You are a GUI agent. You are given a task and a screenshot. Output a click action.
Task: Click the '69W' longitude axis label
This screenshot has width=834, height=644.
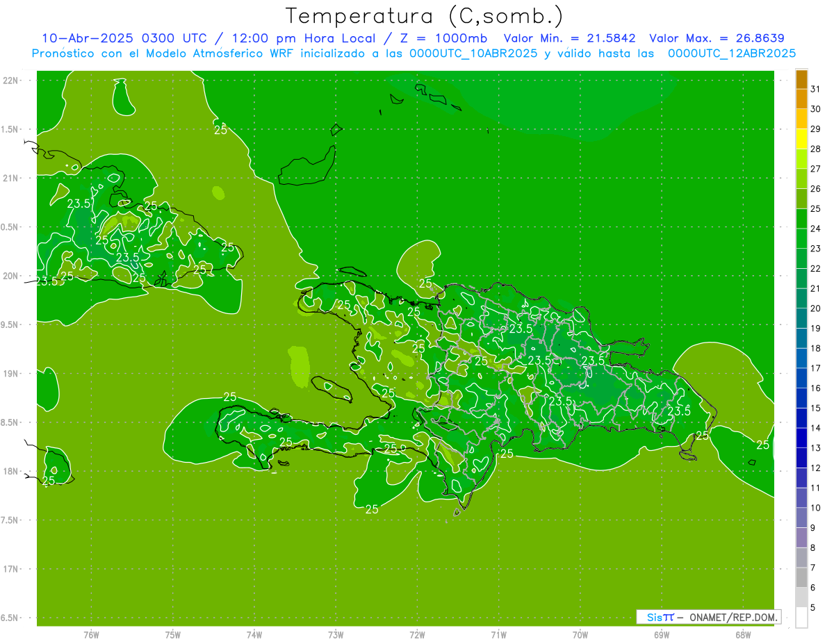click(x=662, y=634)
